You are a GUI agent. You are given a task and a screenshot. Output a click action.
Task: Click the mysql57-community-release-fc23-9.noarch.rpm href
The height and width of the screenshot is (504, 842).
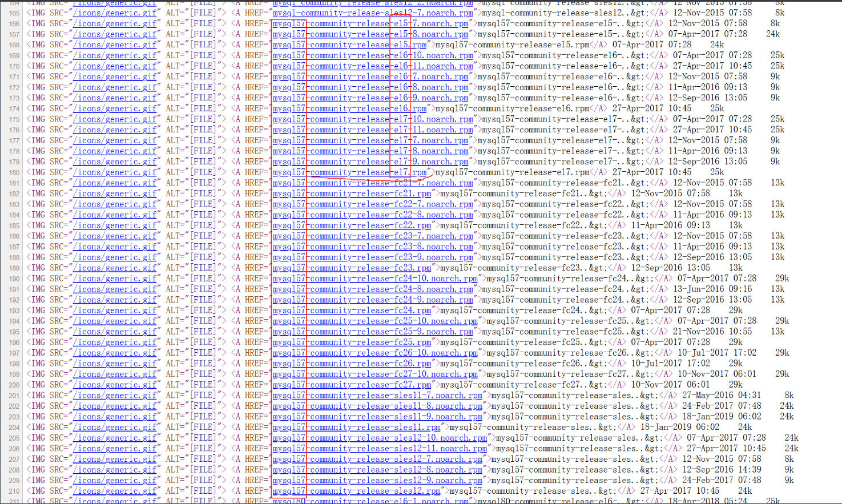[x=373, y=257]
